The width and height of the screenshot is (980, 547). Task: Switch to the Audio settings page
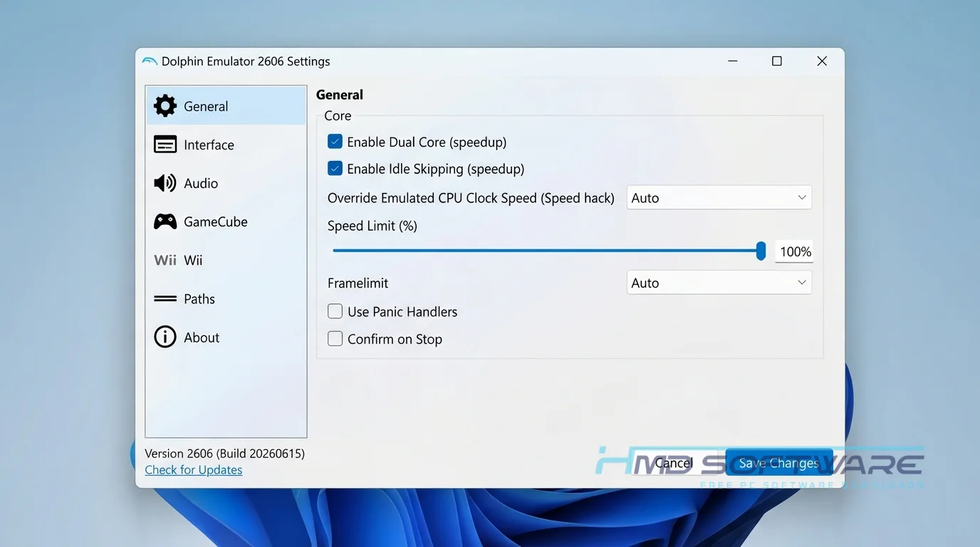tap(226, 183)
